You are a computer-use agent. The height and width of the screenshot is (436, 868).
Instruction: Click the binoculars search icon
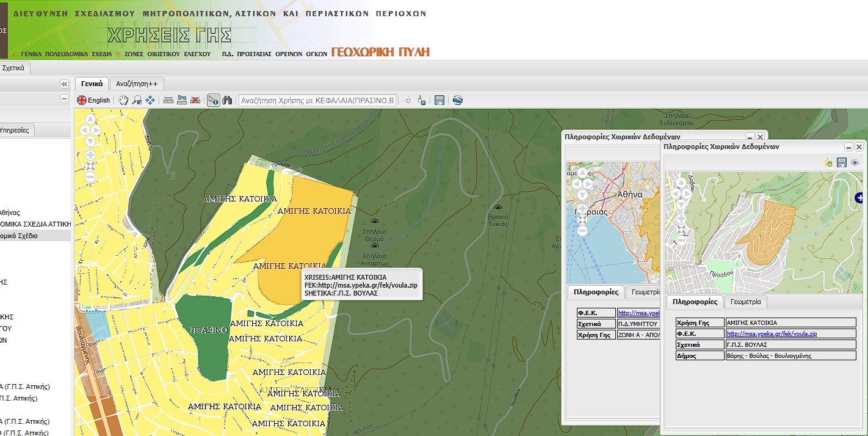228,100
